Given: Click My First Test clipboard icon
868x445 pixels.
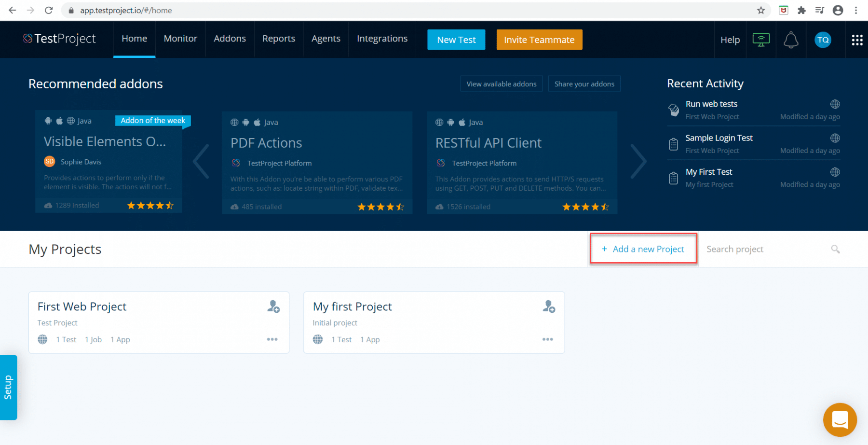Looking at the screenshot, I should click(x=674, y=178).
